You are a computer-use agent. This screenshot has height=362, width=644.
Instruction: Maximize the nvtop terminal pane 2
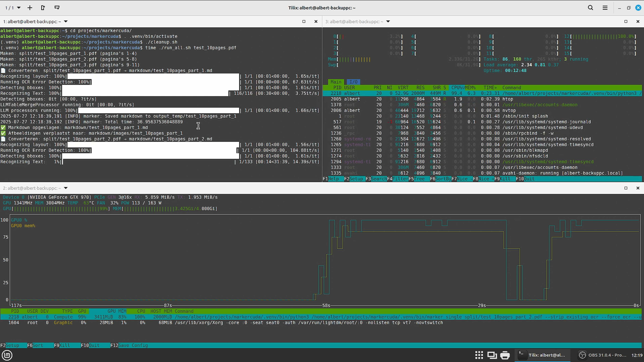(626, 188)
